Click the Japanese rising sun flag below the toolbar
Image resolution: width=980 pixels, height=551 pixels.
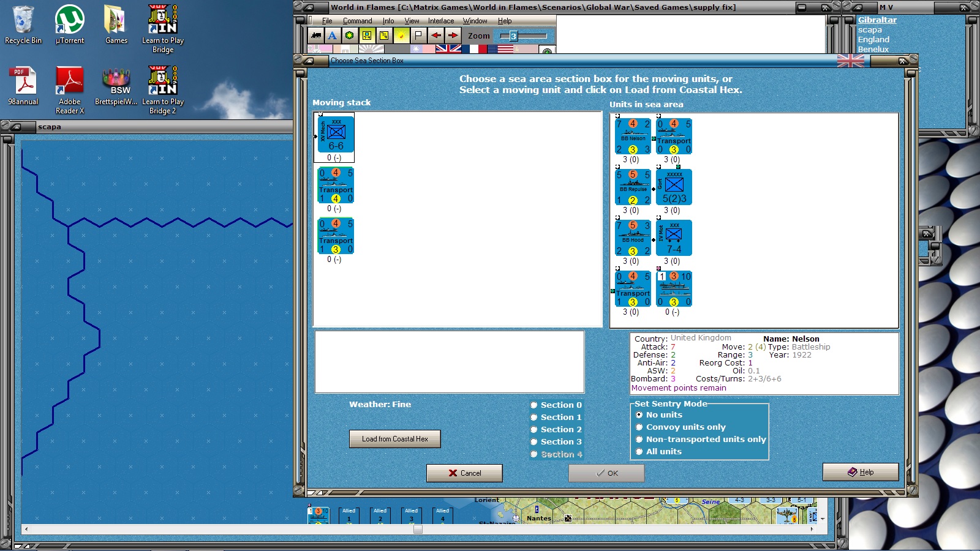[x=371, y=49]
